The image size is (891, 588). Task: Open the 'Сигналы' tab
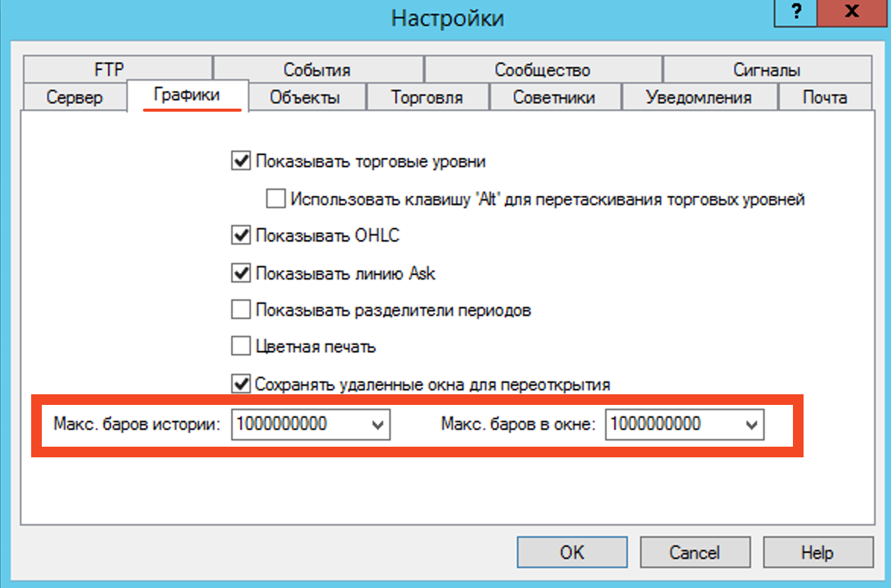point(766,70)
